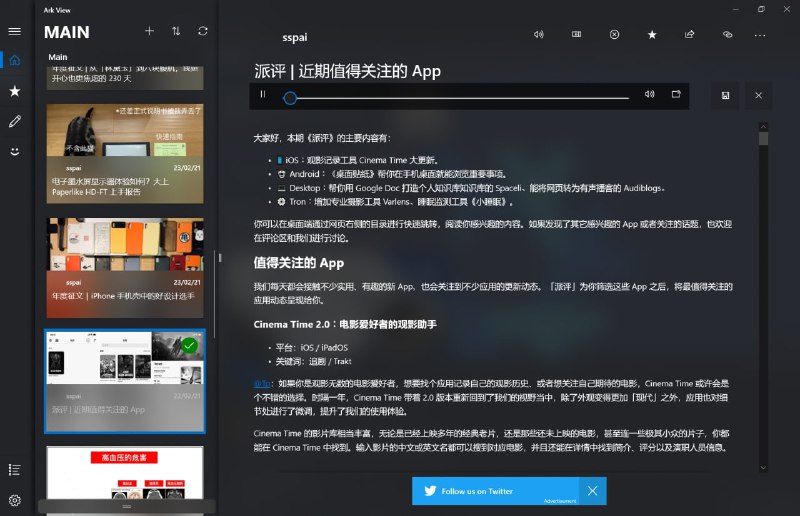Pause the audio playback

pyautogui.click(x=263, y=95)
